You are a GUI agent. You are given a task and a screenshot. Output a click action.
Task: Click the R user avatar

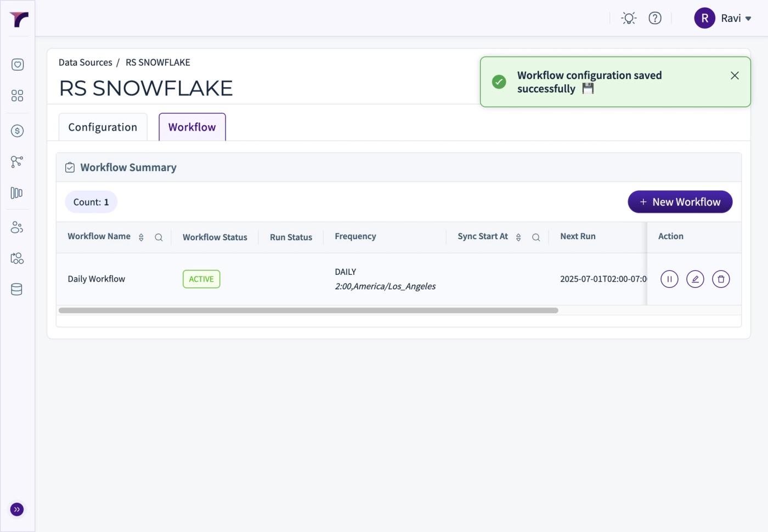pyautogui.click(x=705, y=18)
